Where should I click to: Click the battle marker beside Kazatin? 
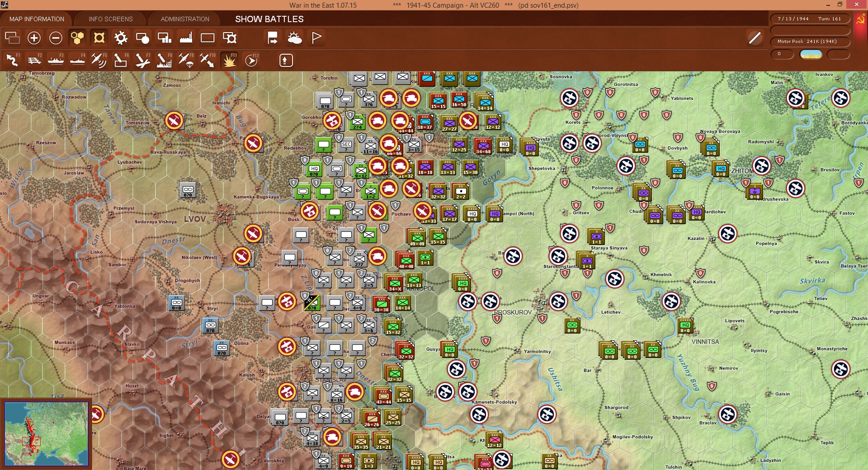(x=728, y=234)
